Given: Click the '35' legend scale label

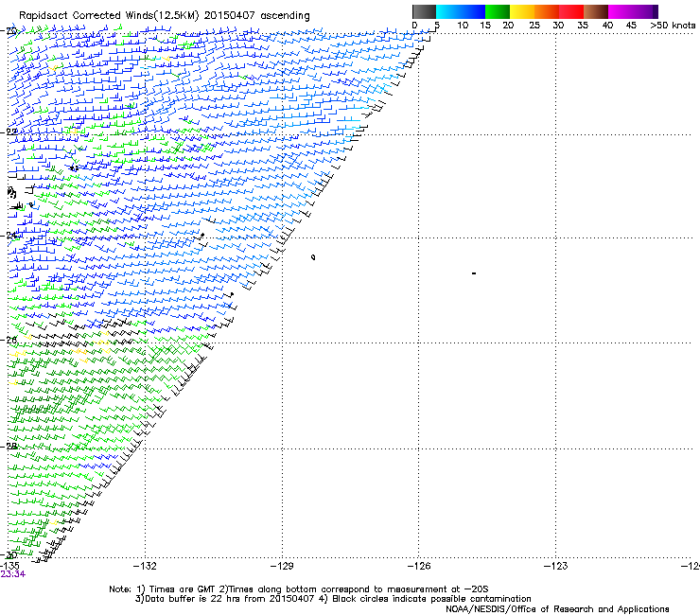Looking at the screenshot, I should (583, 26).
